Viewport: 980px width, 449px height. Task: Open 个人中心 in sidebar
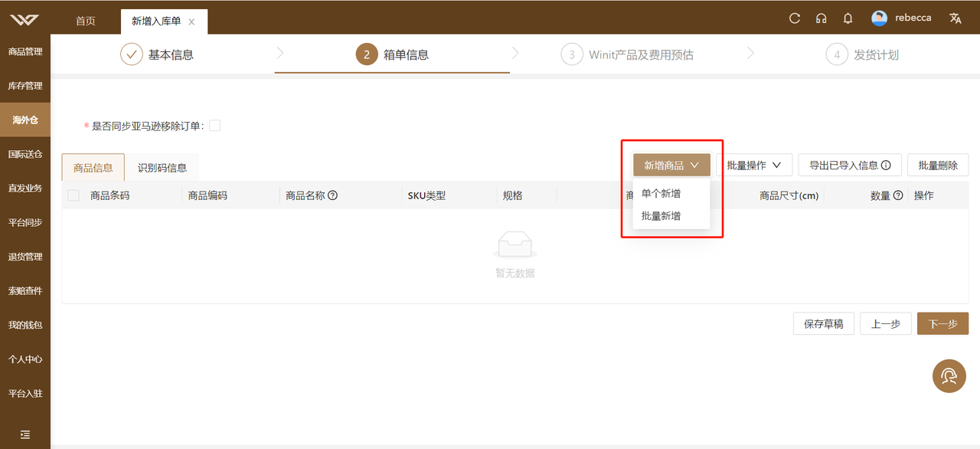25,359
